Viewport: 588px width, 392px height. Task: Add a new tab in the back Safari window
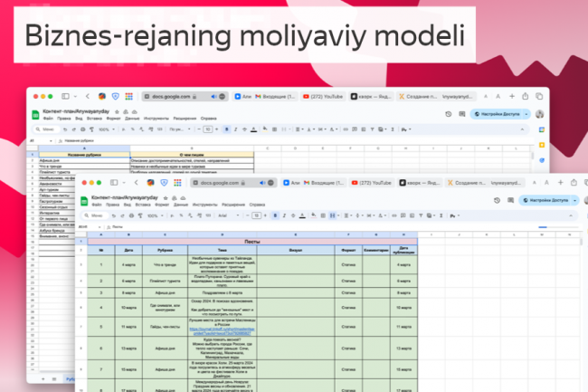[x=512, y=96]
